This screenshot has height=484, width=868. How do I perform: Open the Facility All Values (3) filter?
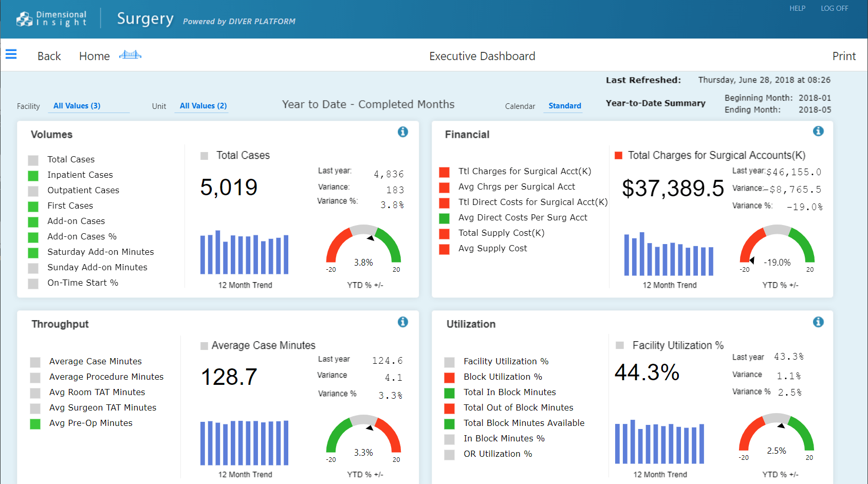(x=77, y=106)
